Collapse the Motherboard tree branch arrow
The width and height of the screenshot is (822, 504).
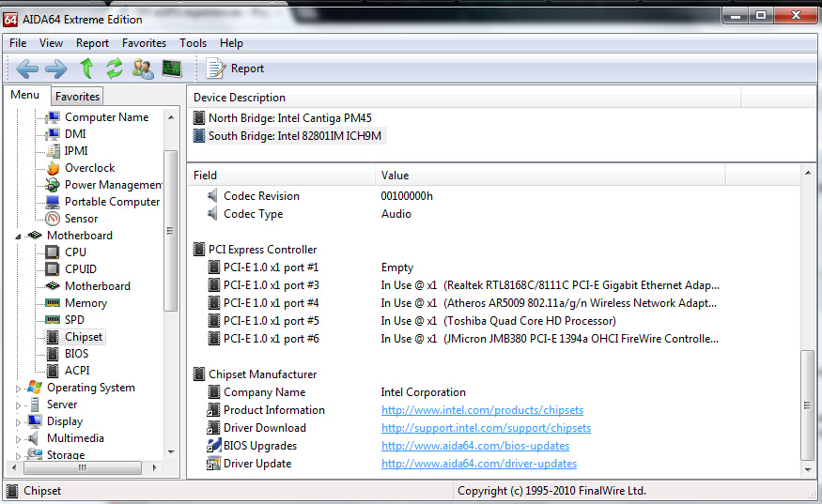pyautogui.click(x=18, y=237)
